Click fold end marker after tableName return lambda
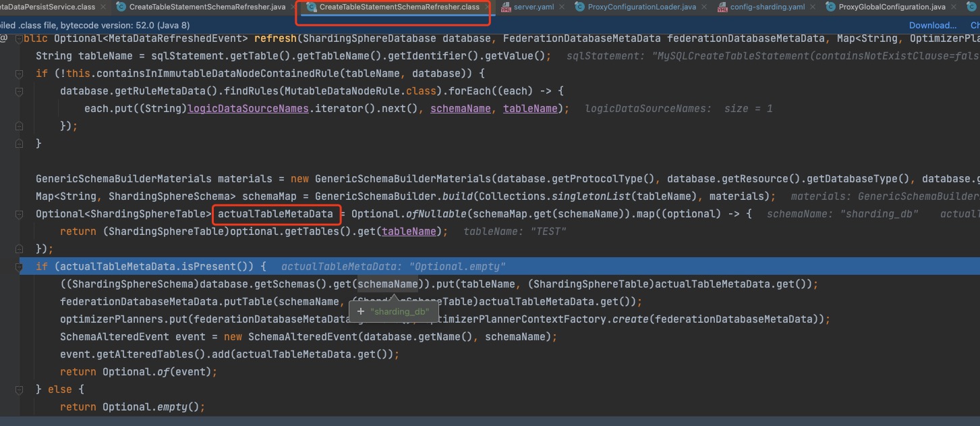 click(x=20, y=248)
